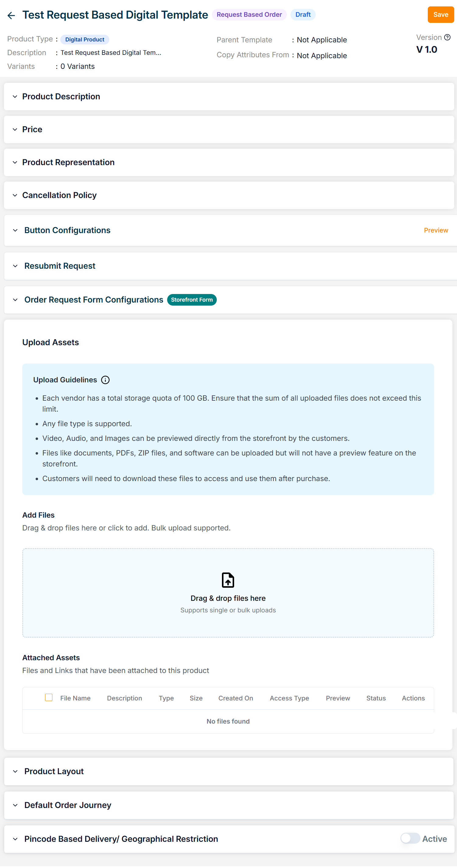Click the Upload Guidelines info icon
This screenshot has width=457, height=868.
pyautogui.click(x=105, y=380)
